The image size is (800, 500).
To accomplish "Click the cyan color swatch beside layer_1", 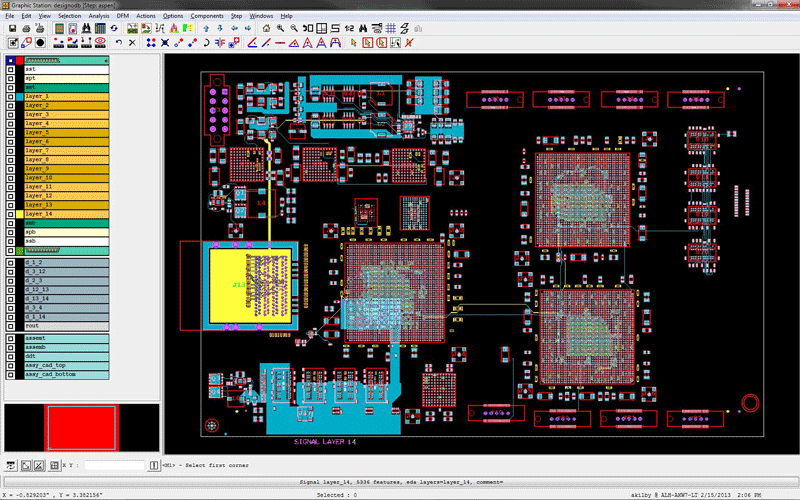I will click(19, 96).
